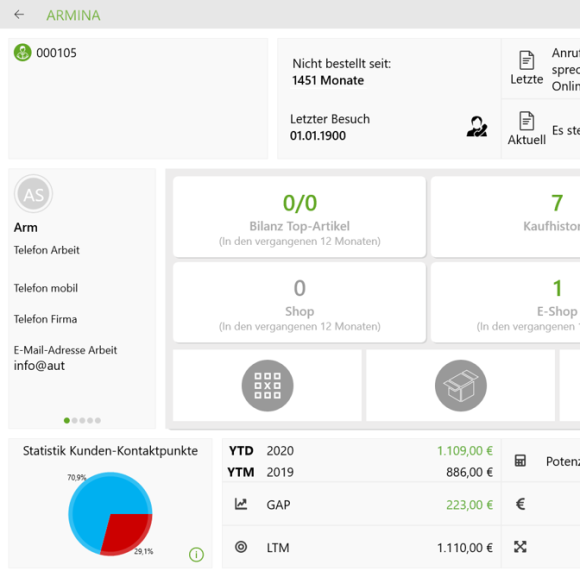Click the green info icon near pie chart
The height and width of the screenshot is (571, 580).
click(196, 555)
